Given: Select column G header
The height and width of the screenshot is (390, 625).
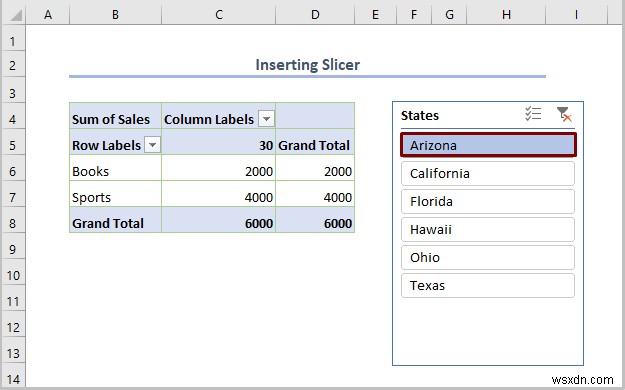Looking at the screenshot, I should 449,15.
